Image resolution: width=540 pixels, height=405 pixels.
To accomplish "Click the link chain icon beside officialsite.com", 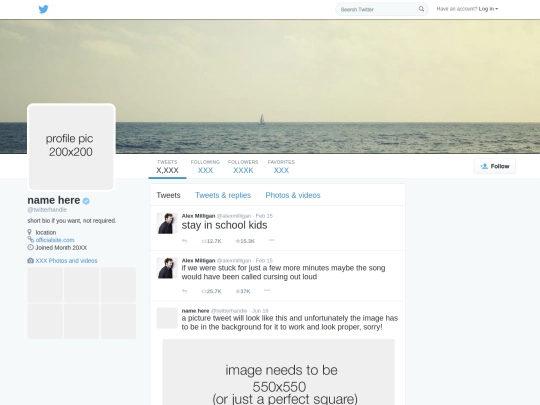I will click(x=30, y=239).
